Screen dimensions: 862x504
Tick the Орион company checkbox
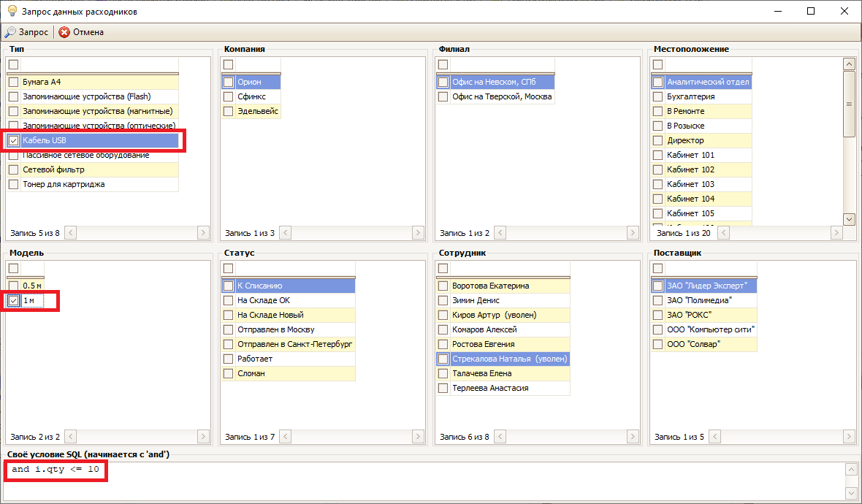pos(228,82)
